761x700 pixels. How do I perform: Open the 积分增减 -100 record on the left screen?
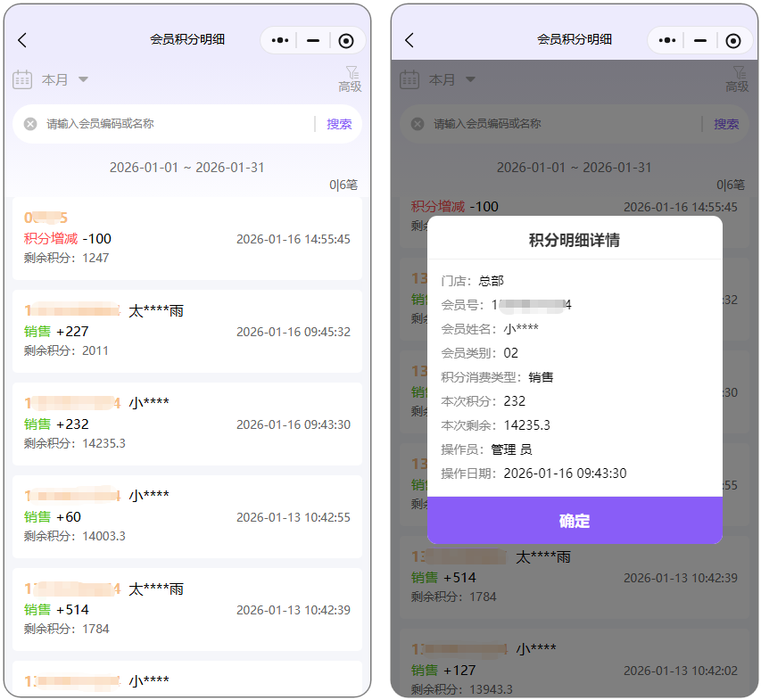tap(186, 239)
